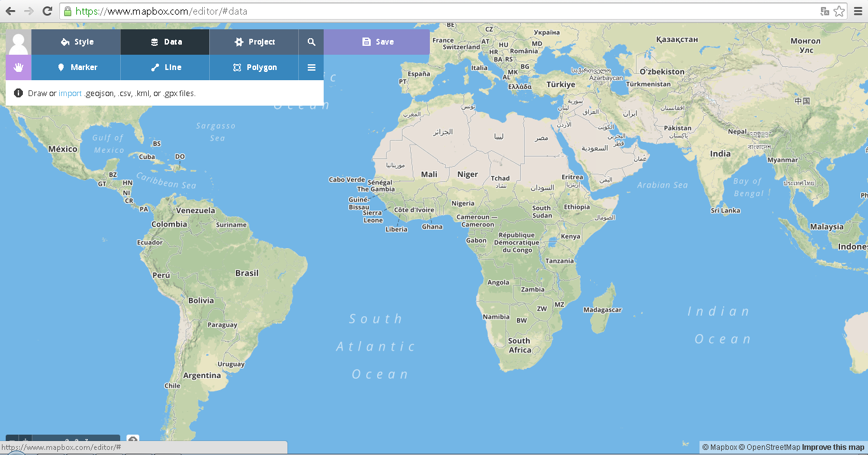868x455 pixels.
Task: Open the user account avatar
Action: [18, 42]
